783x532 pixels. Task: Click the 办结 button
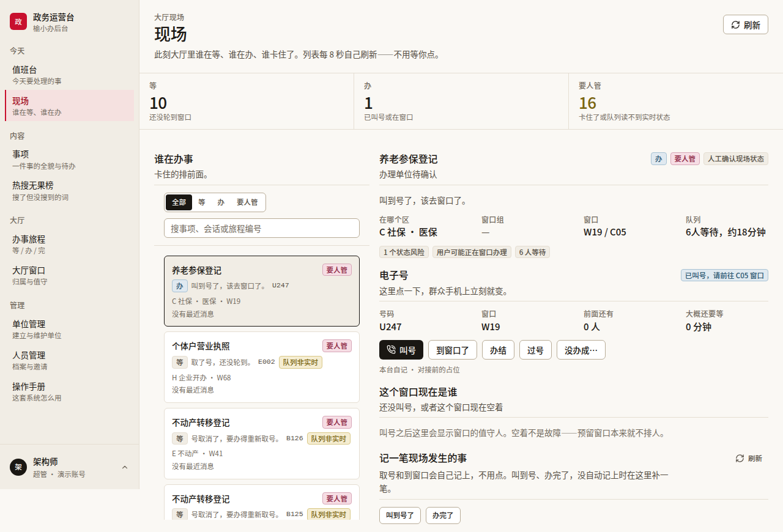pyautogui.click(x=499, y=350)
